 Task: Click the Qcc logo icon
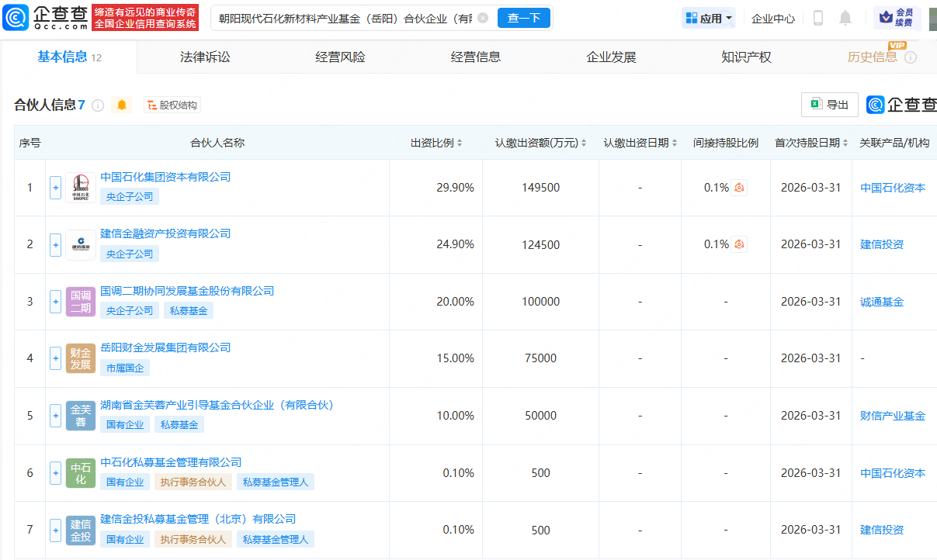click(16, 17)
